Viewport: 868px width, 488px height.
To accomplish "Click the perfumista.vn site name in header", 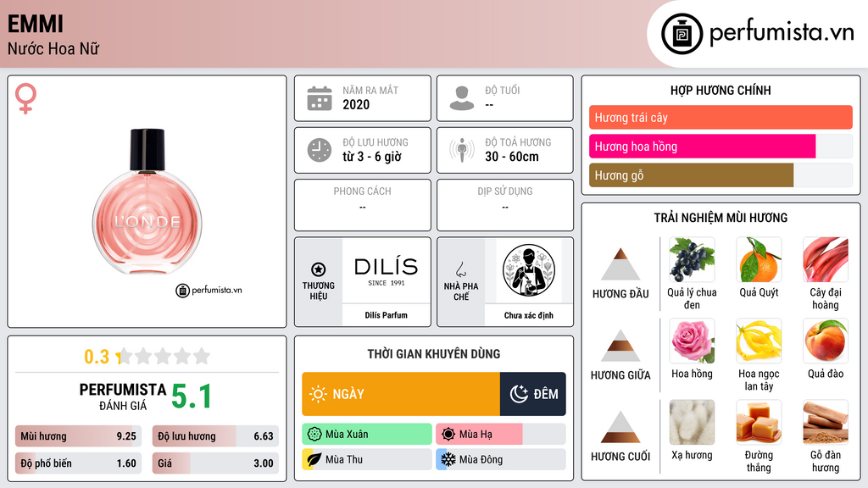I will coord(782,32).
